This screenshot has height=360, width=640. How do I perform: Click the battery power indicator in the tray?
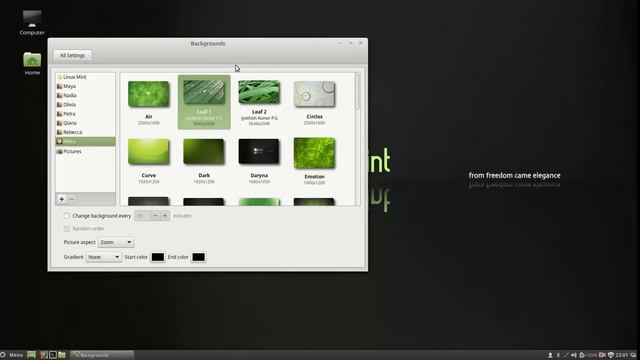[x=588, y=355]
